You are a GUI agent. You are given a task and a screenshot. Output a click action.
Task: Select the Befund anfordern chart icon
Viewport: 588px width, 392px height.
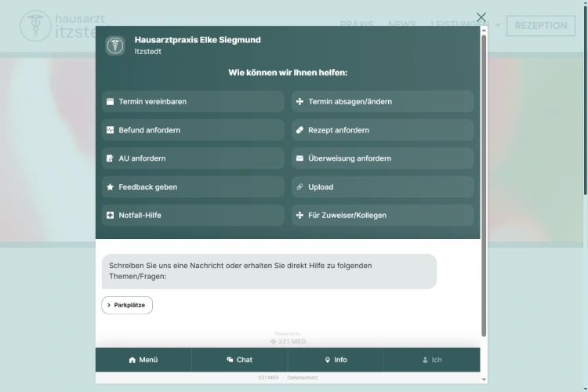pos(111,130)
